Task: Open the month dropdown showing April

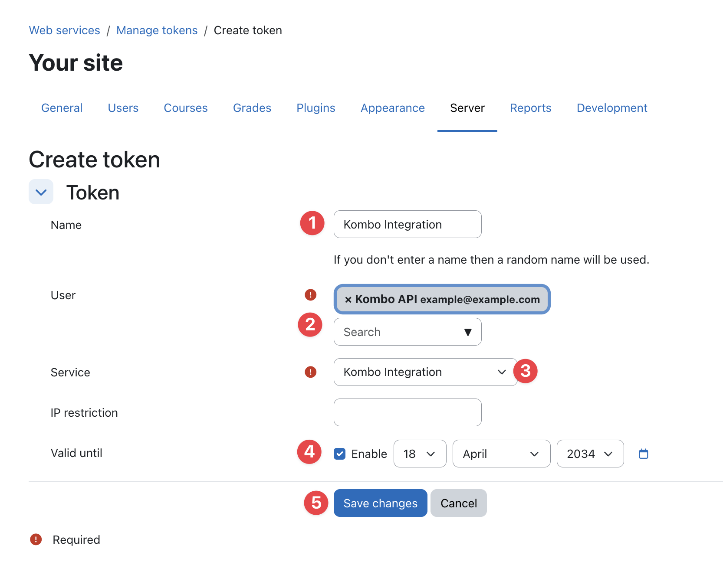Action: coord(501,454)
